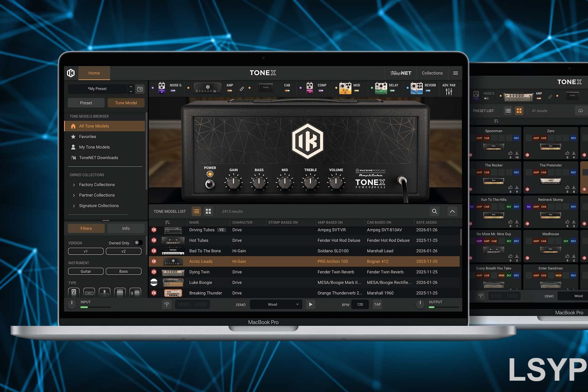This screenshot has height=392, width=588.
Task: Click the save preset folder icon
Action: (x=140, y=89)
